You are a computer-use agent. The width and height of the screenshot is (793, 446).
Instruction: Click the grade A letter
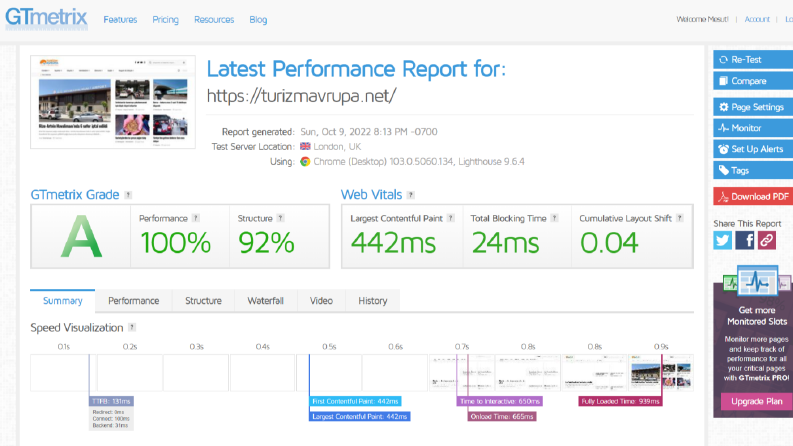81,237
